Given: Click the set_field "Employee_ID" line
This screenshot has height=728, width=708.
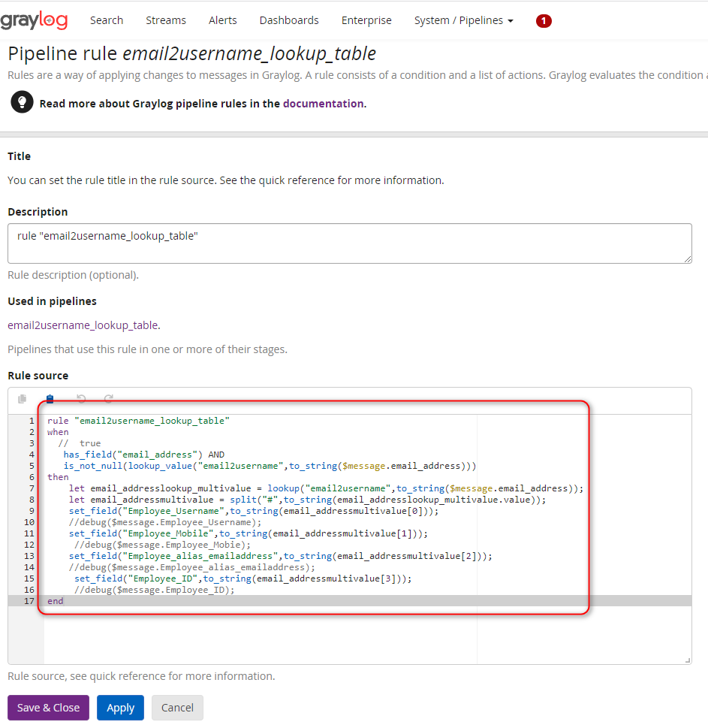Looking at the screenshot, I should (243, 578).
